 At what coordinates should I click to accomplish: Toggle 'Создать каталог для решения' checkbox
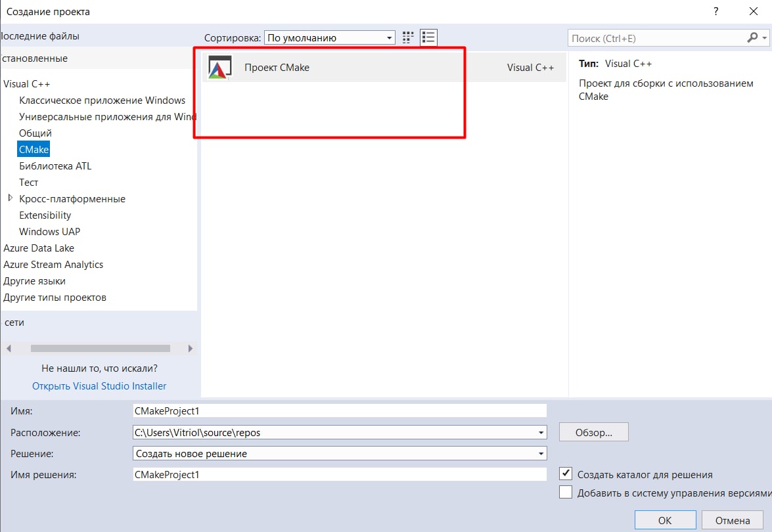point(566,474)
